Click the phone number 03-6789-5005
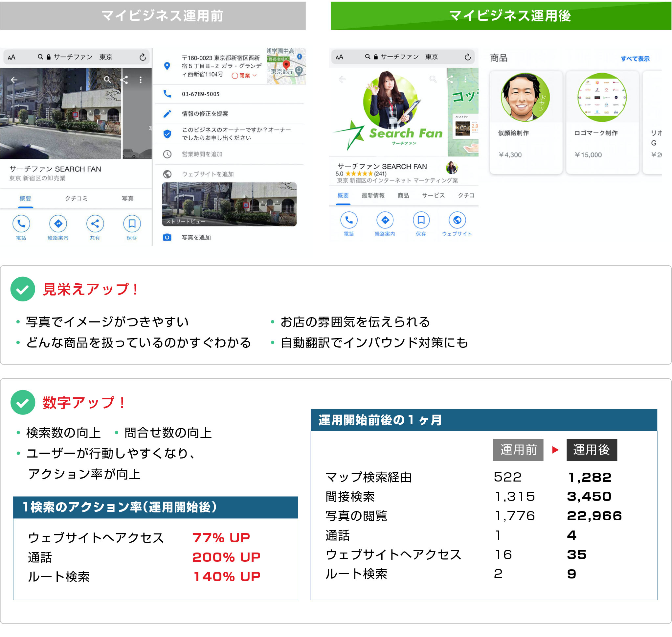 (200, 94)
